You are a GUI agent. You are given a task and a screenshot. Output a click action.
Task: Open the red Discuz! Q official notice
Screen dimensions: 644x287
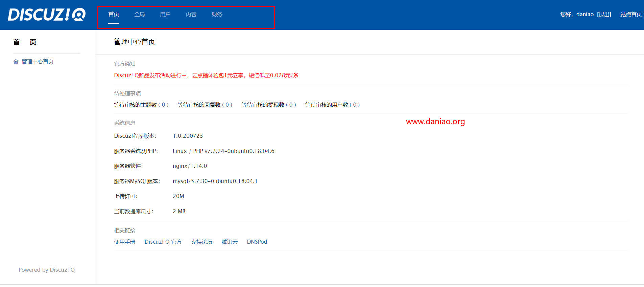click(206, 75)
